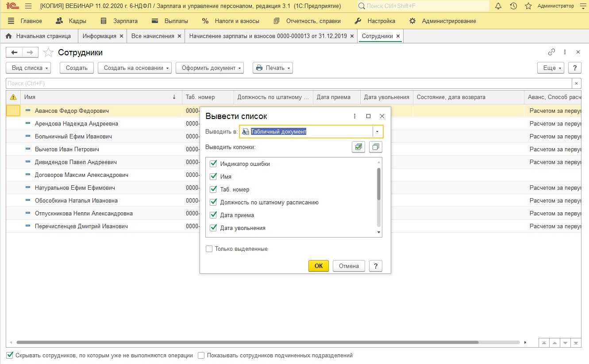This screenshot has width=589, height=364.
Task: Jump to last record arrow
Action: 576,343
